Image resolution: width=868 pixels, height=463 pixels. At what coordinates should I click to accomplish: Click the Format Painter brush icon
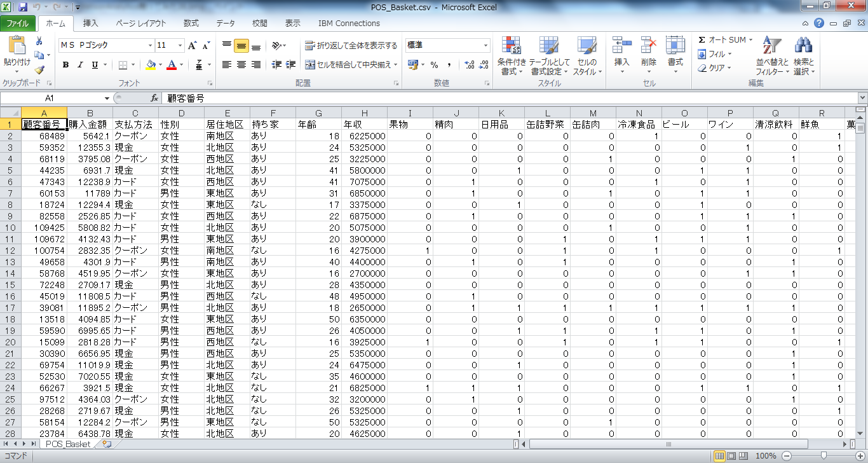pos(38,71)
